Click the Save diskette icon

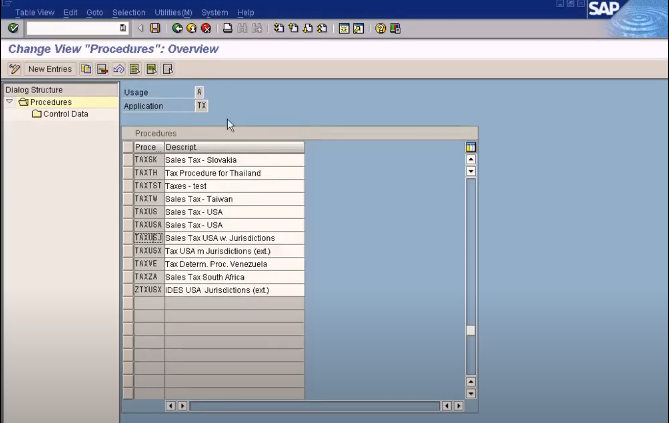tap(155, 28)
